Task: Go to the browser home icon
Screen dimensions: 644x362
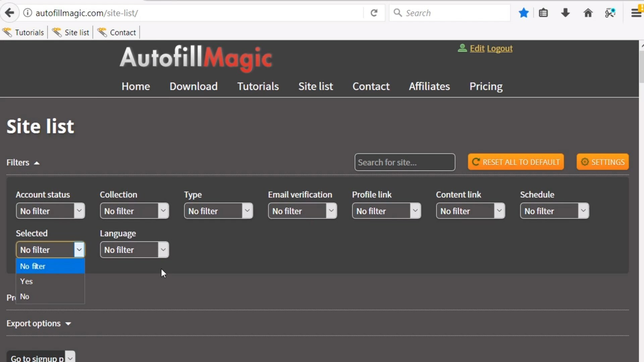Action: coord(588,13)
